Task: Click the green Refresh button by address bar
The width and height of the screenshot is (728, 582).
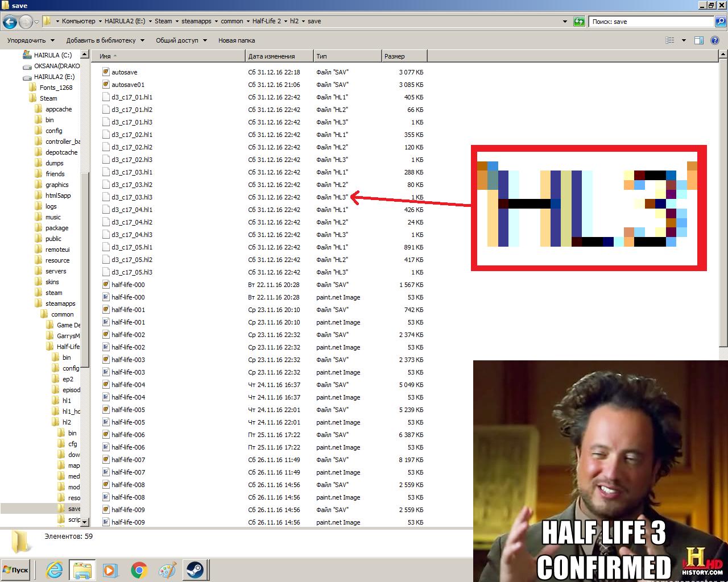Action: (579, 22)
